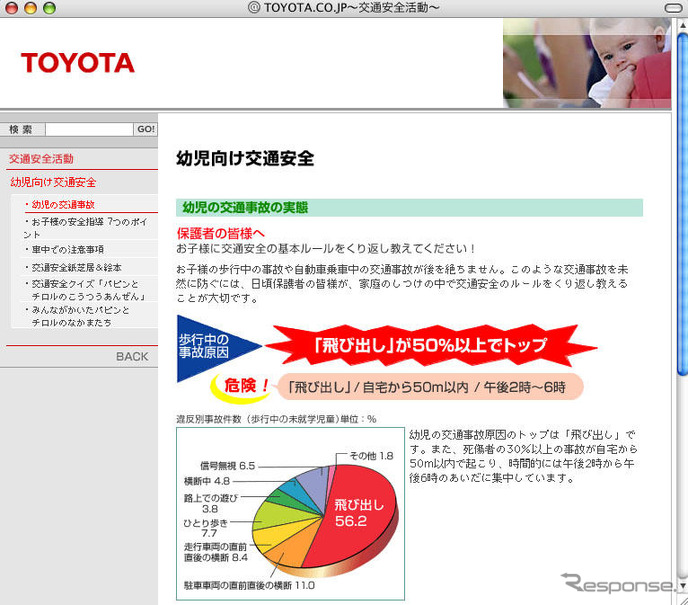Click the 横断中 4.8 chart label
The width and height of the screenshot is (688, 605).
pyautogui.click(x=207, y=481)
